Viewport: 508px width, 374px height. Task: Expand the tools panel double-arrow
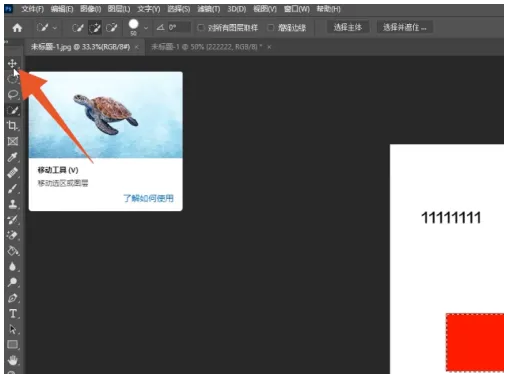[6, 42]
